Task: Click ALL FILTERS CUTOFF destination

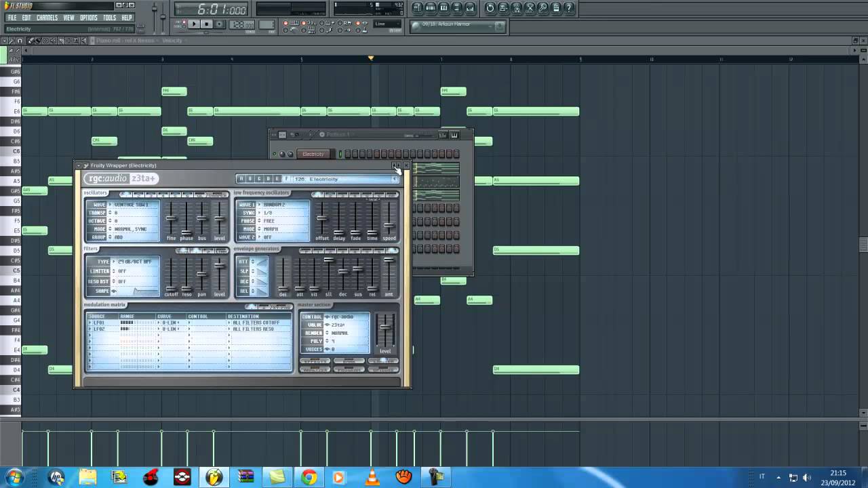Action: [x=256, y=323]
